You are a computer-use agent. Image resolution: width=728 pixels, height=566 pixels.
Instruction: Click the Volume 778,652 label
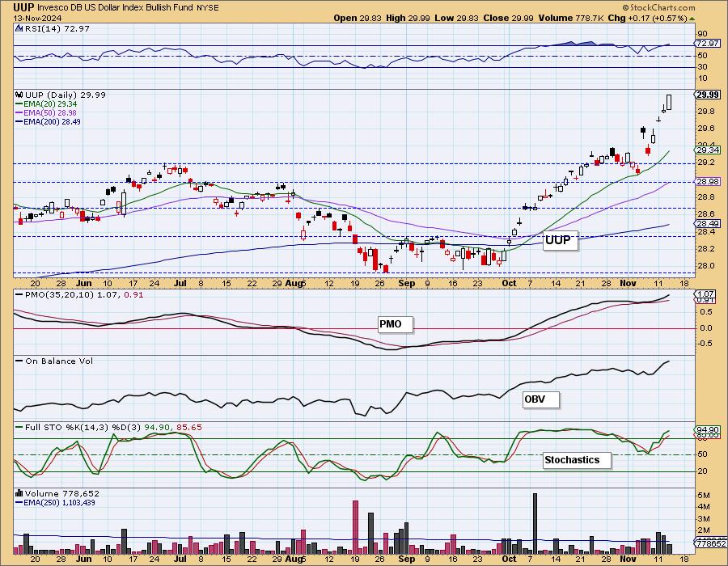[x=62, y=493]
